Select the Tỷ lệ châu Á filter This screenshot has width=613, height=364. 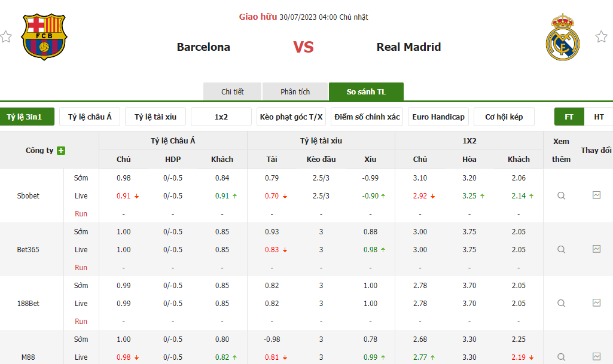pyautogui.click(x=90, y=117)
